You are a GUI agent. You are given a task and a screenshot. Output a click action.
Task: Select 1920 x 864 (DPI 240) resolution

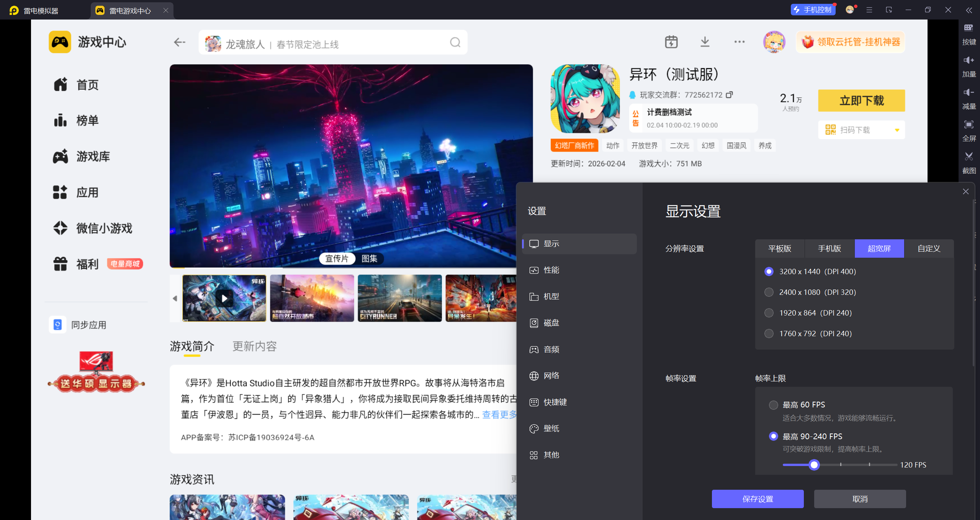click(769, 313)
